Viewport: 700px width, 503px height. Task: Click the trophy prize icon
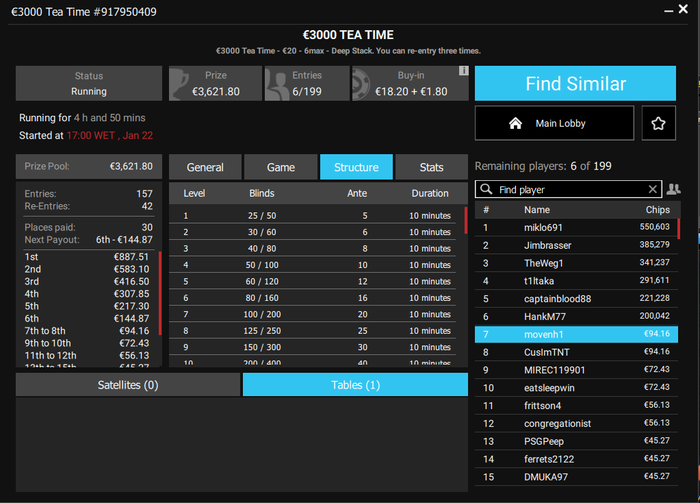point(179,83)
